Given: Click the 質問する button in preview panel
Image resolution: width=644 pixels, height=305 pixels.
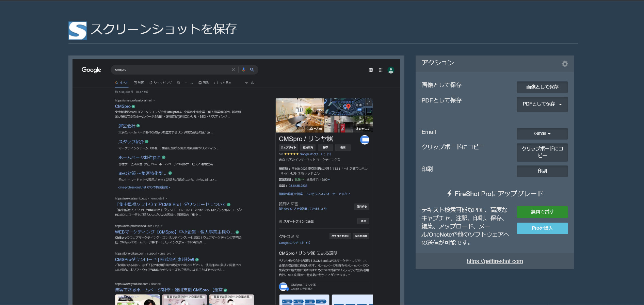Looking at the screenshot, I should click(361, 207).
